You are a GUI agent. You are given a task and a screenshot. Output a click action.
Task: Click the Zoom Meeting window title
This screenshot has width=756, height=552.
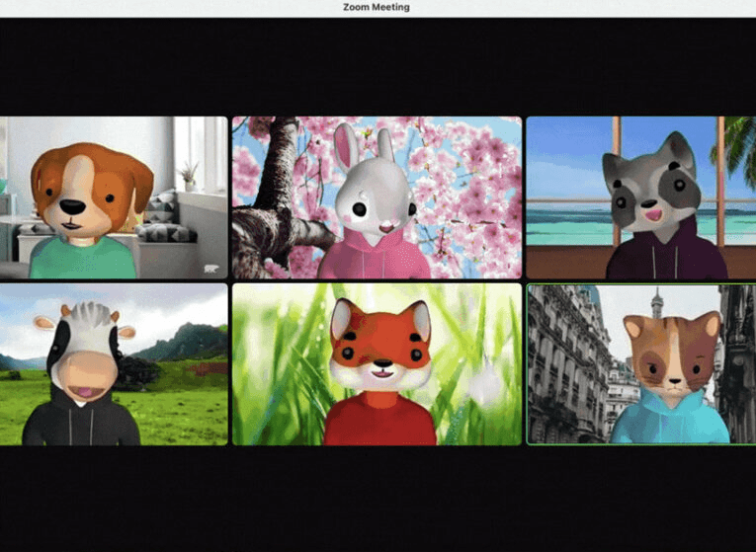377,7
